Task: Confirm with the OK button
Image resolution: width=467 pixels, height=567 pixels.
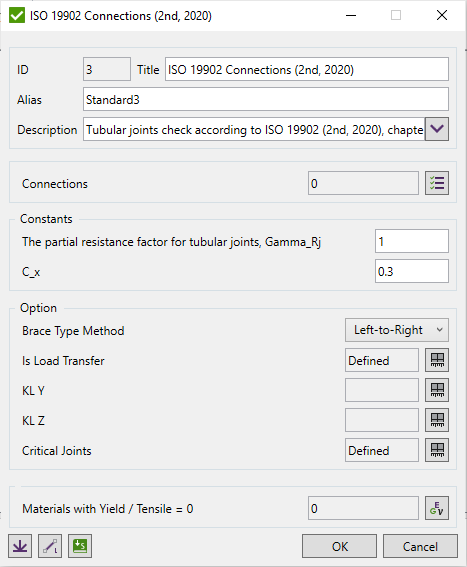Action: tap(339, 546)
